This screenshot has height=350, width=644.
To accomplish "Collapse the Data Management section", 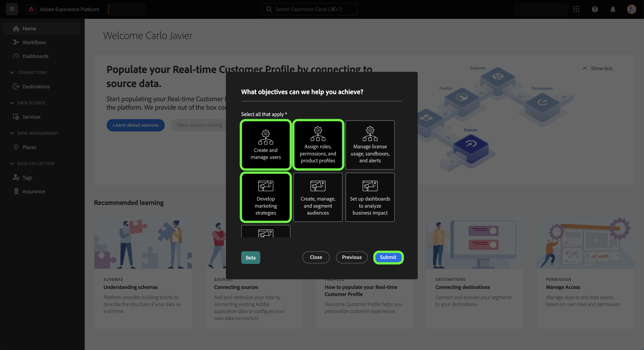I will click(12, 133).
